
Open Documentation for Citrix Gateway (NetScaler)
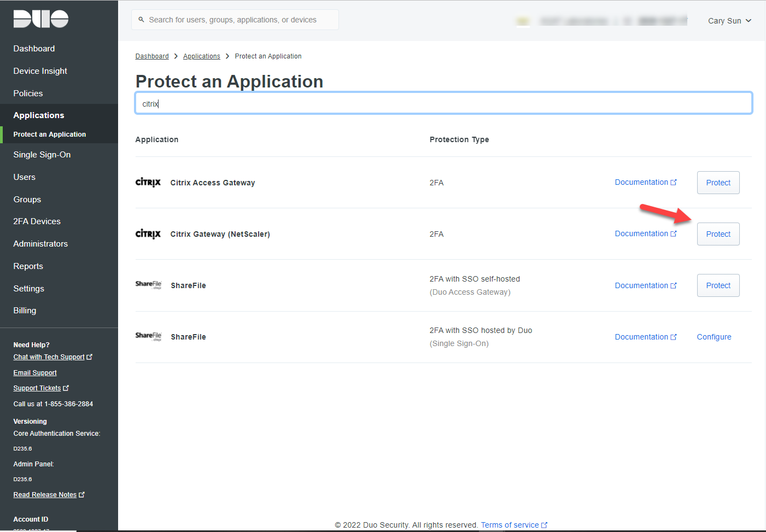click(646, 233)
